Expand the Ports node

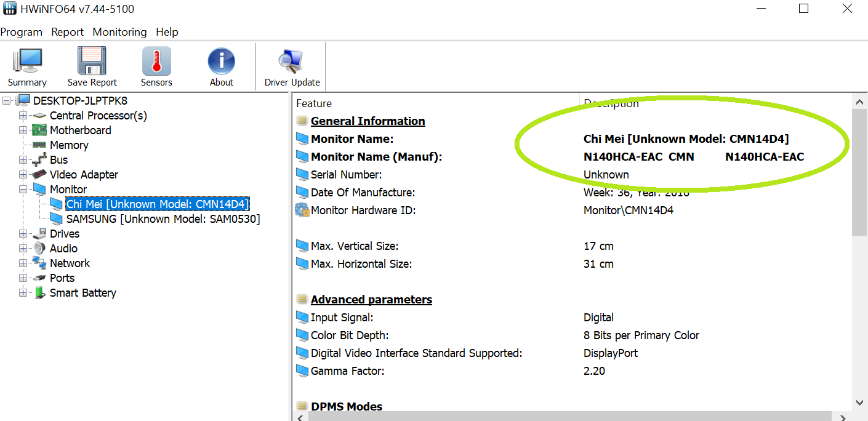pos(23,278)
